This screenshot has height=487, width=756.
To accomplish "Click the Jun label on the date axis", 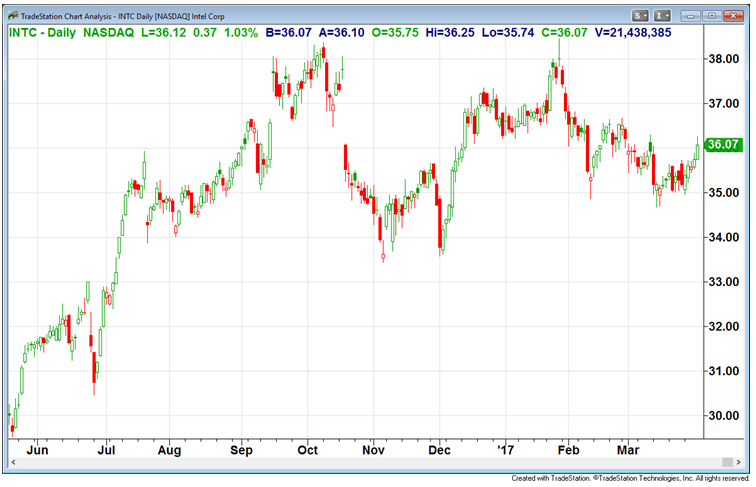I will 37,450.
